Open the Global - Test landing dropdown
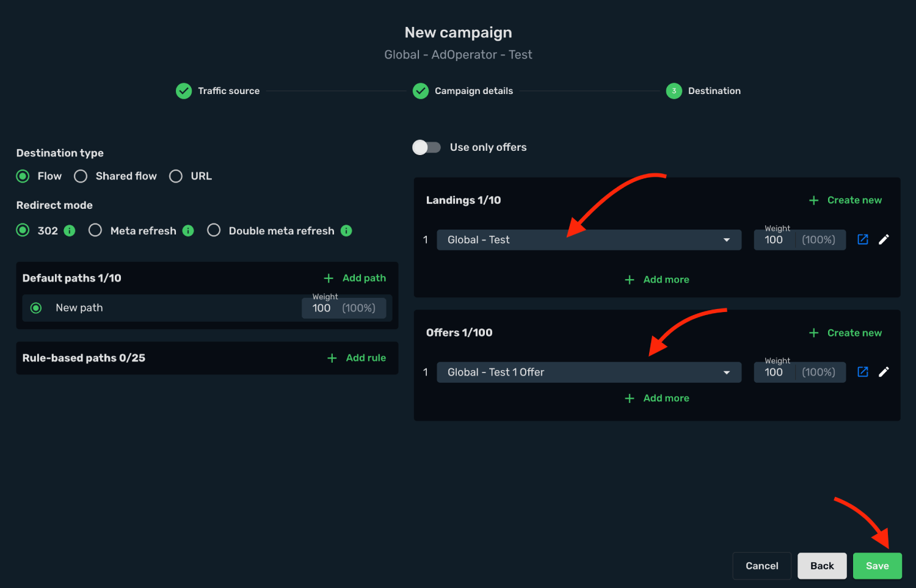This screenshot has height=588, width=916. point(589,240)
